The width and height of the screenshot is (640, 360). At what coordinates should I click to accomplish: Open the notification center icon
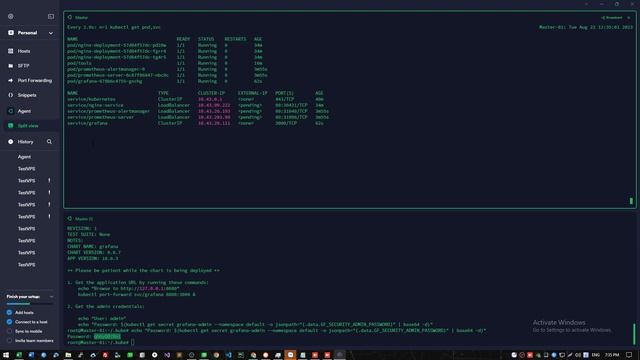629,355
